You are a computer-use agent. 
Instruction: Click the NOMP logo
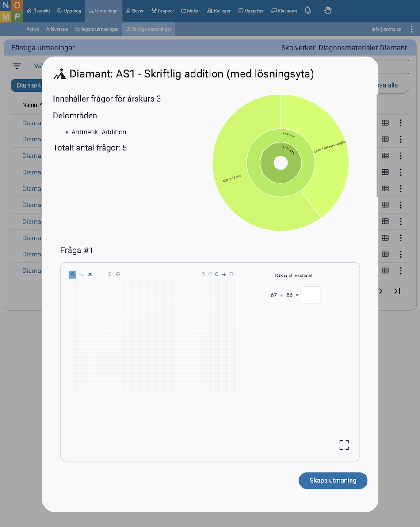11,11
